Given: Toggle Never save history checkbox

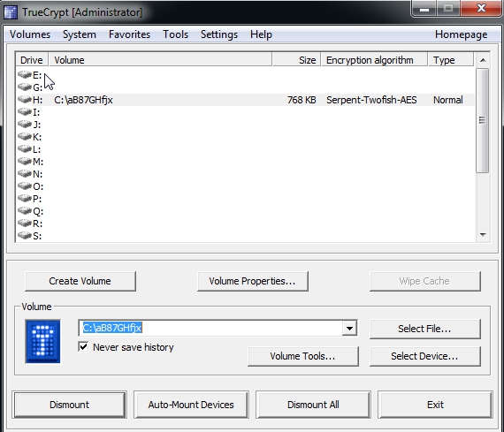Looking at the screenshot, I should [84, 347].
